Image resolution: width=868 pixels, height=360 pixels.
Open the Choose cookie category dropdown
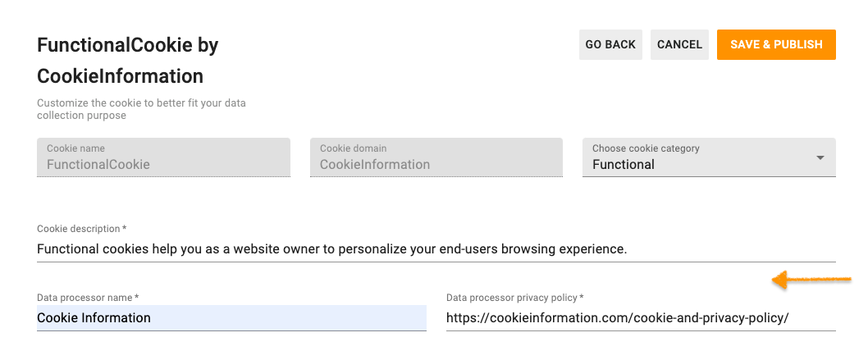click(708, 157)
